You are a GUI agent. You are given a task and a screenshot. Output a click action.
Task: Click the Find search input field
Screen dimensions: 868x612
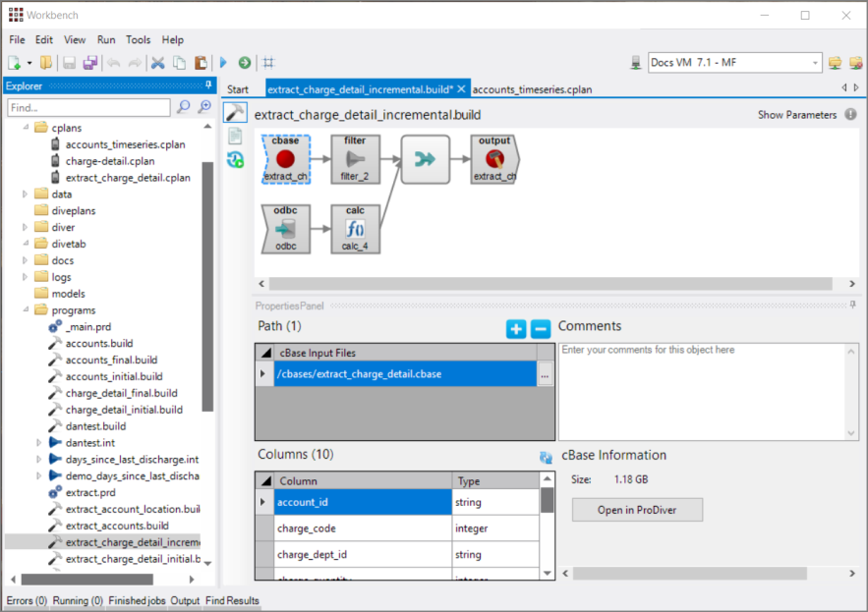tap(87, 107)
